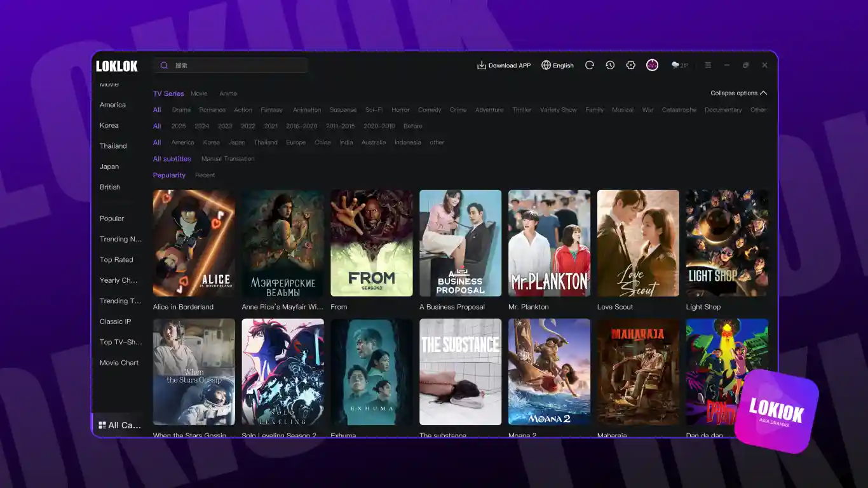This screenshot has height=488, width=868.
Task: Open the Light Shop poster
Action: (x=727, y=243)
